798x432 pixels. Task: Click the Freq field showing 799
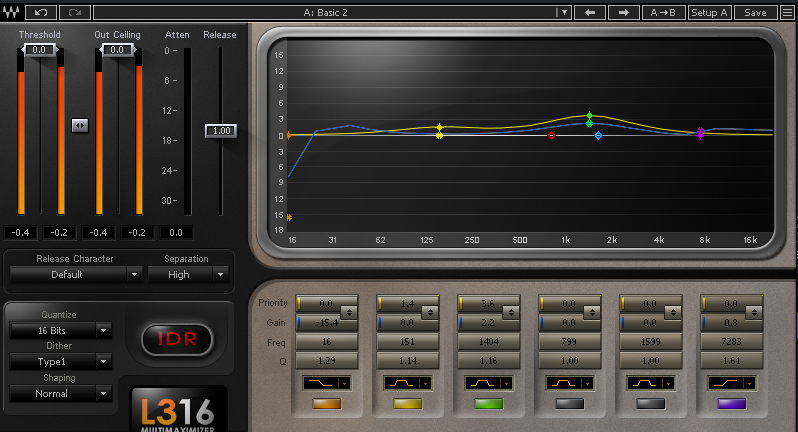click(569, 342)
